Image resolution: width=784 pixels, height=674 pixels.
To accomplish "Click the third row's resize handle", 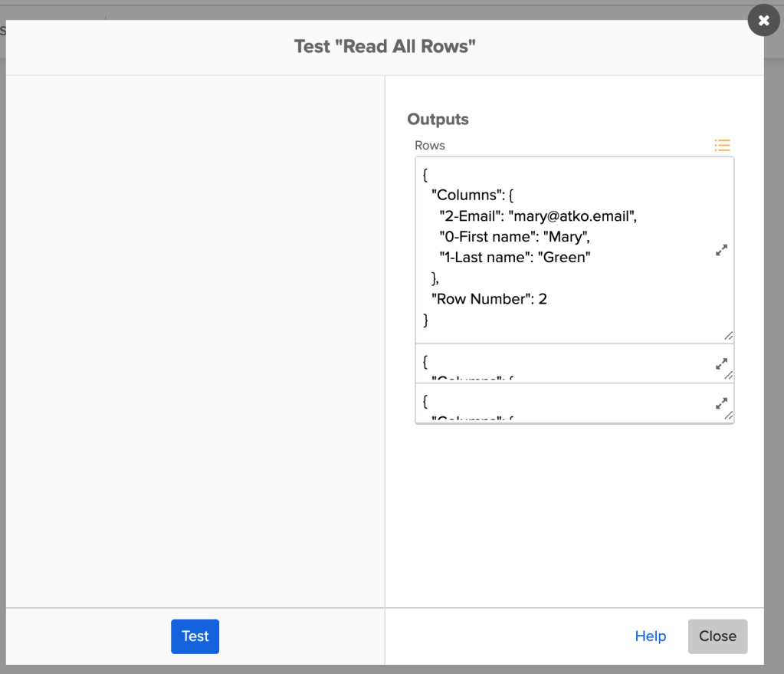I will tap(728, 416).
